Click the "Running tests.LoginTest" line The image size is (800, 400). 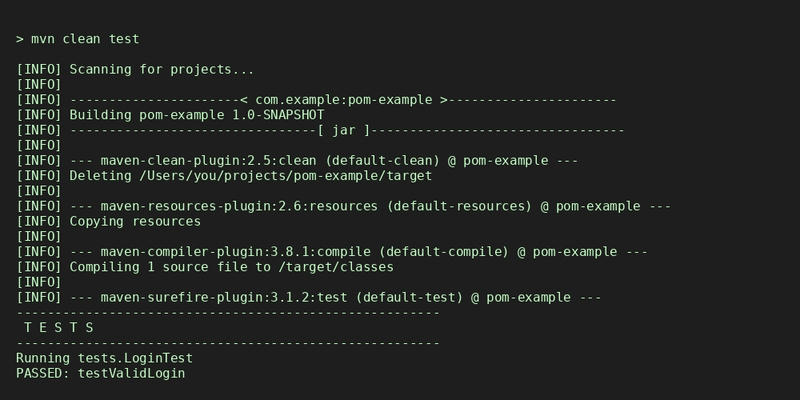pos(105,358)
